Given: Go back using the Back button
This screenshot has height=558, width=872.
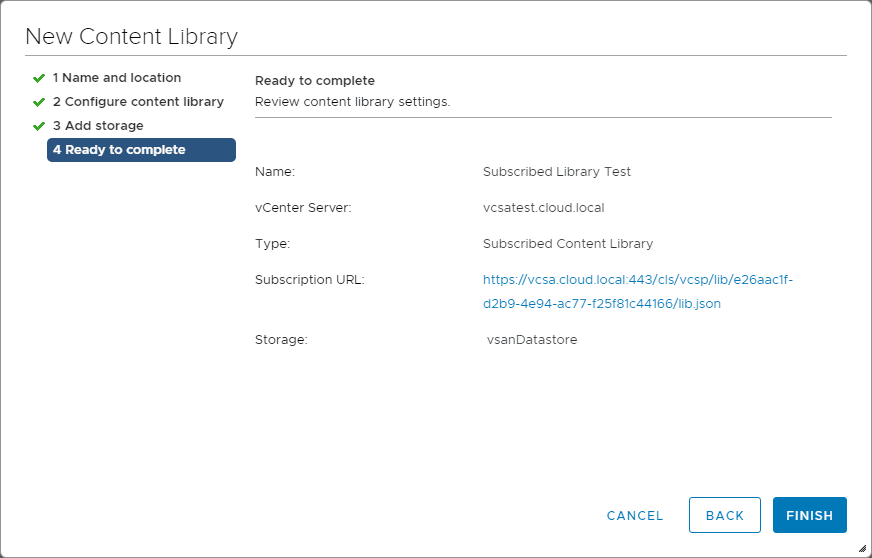Looking at the screenshot, I should (724, 515).
